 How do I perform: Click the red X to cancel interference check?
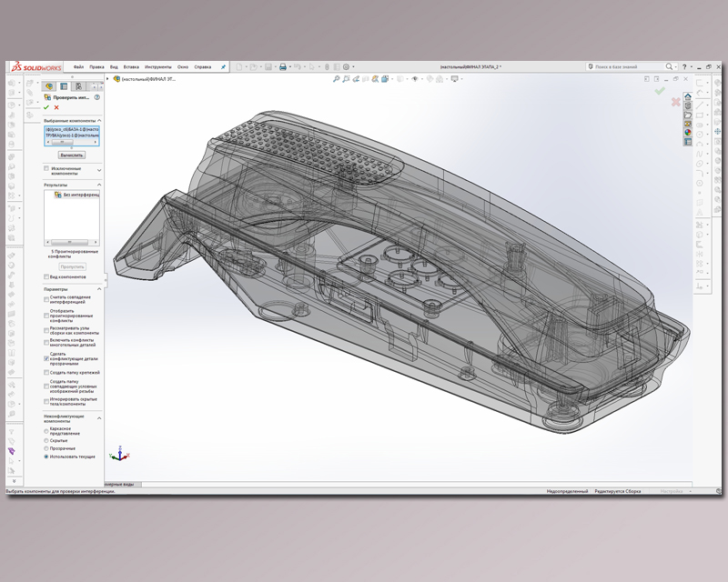coord(56,107)
